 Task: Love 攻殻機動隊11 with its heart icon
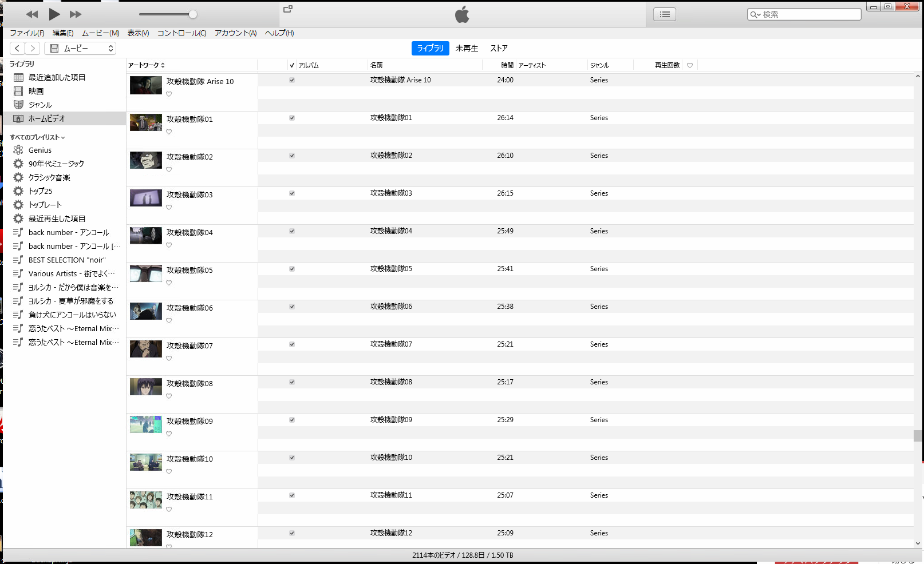point(169,510)
